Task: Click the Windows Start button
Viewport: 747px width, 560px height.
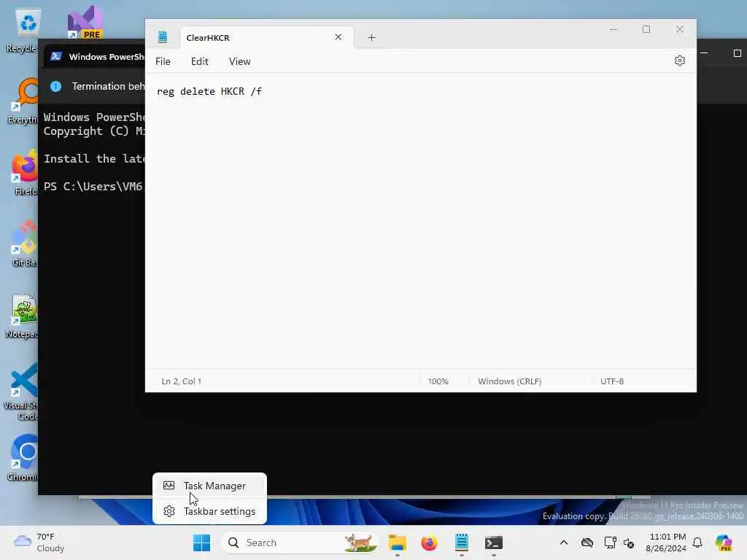Action: [x=201, y=542]
